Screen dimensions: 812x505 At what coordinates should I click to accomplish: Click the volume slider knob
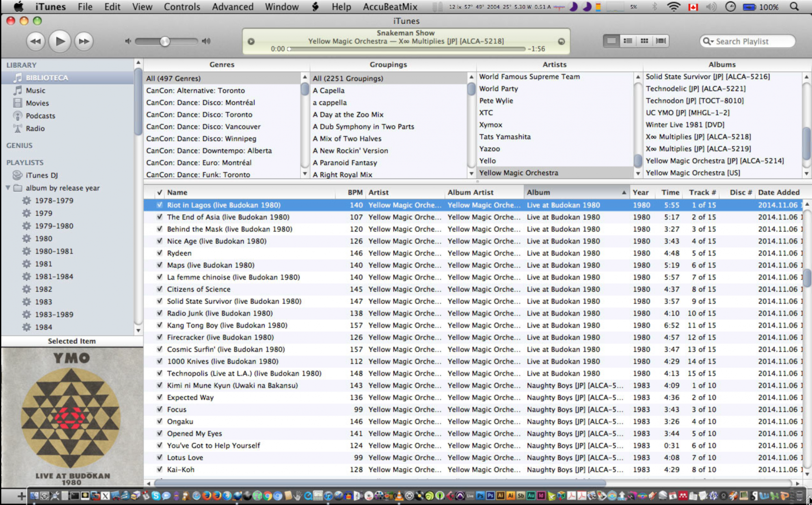[165, 41]
